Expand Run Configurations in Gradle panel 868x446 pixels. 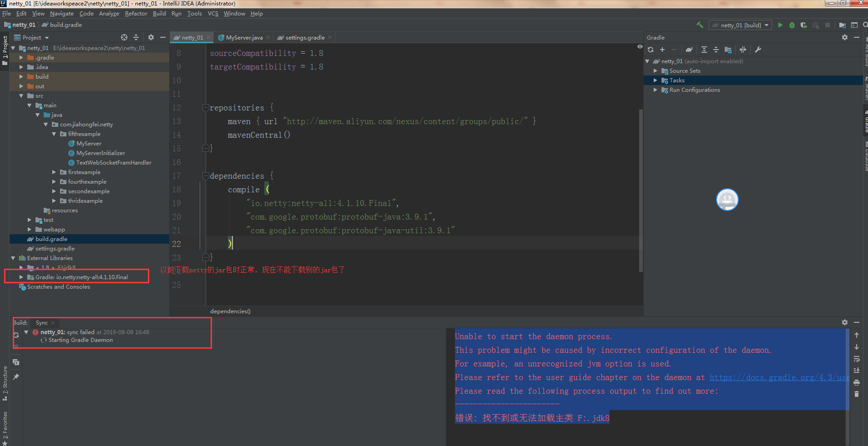click(656, 90)
